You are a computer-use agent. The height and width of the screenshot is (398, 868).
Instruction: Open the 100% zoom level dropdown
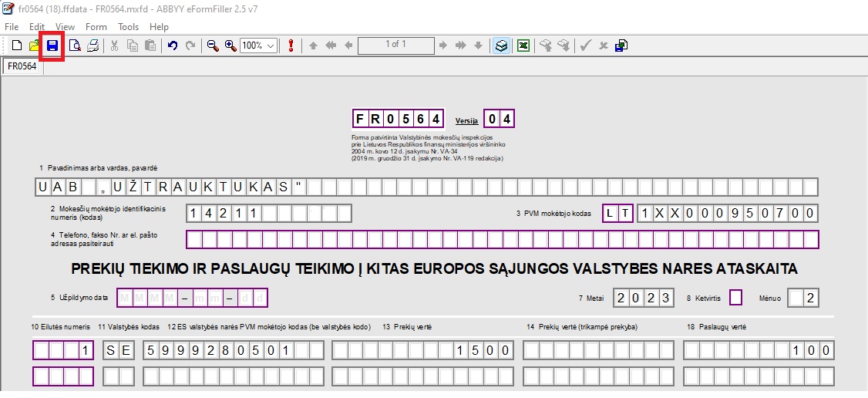point(271,46)
